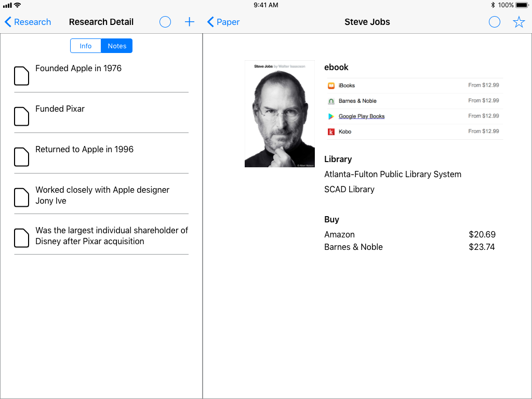Open the iBooks ebook option

(x=415, y=86)
